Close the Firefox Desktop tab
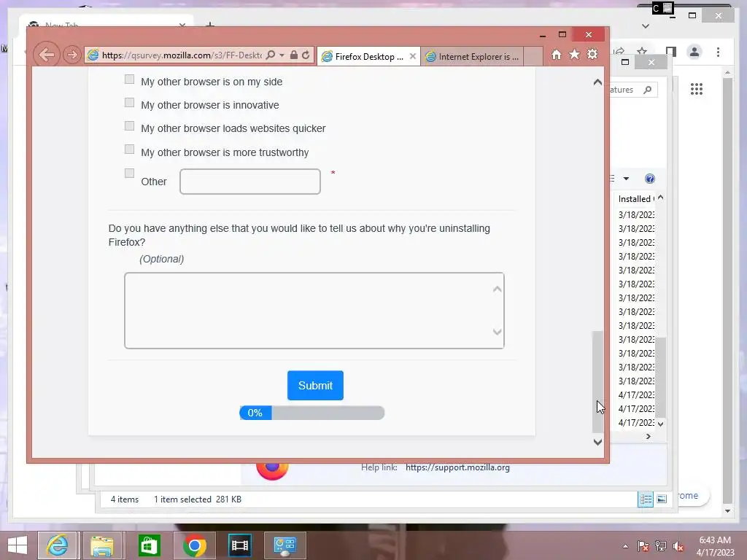The height and width of the screenshot is (560, 747). pos(413,56)
